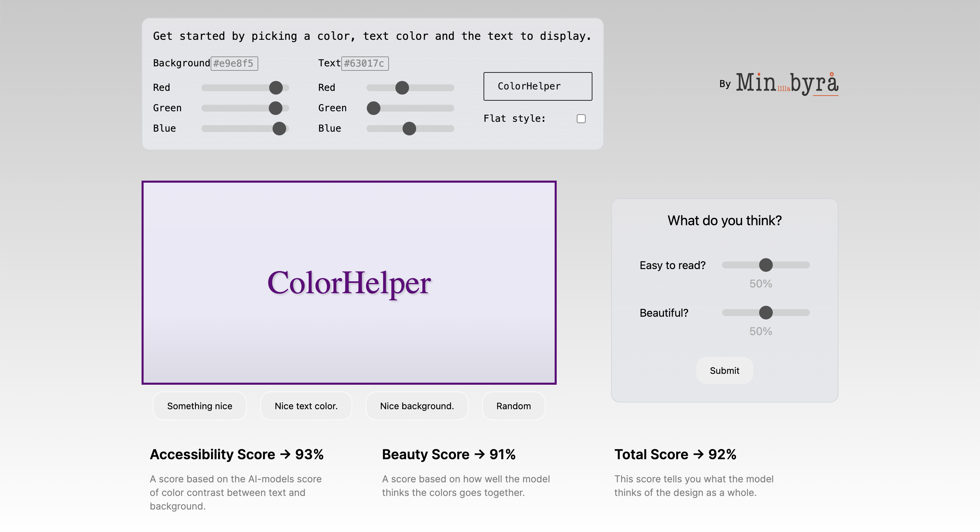Click the Text Red slider handle
The width and height of the screenshot is (980, 532).
click(x=402, y=87)
